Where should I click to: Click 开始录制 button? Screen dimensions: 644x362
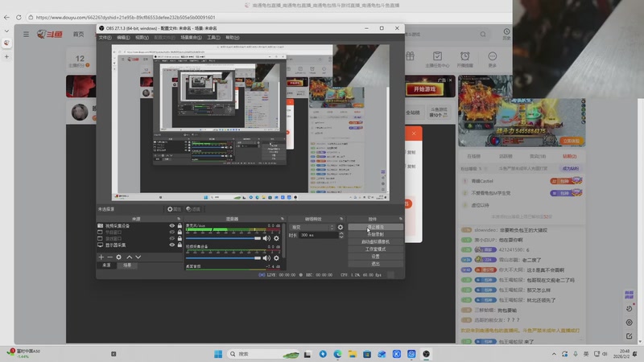pyautogui.click(x=375, y=234)
